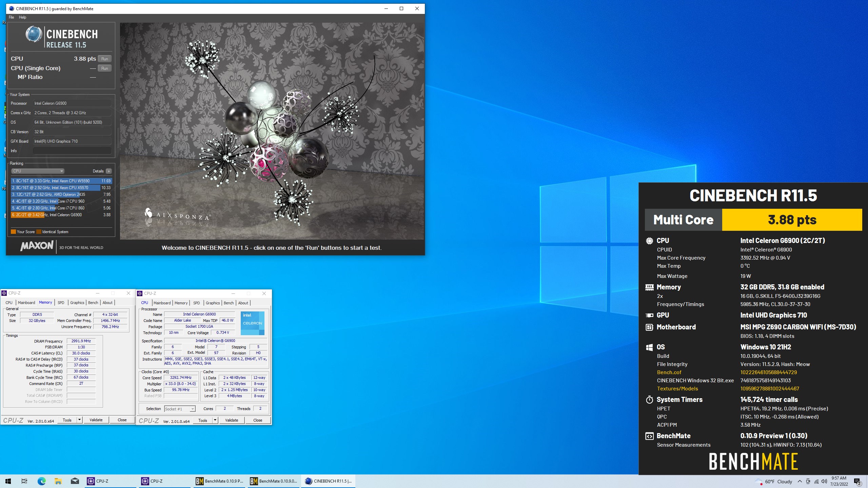Open the weather widget showing 60°F Cloudy
The image size is (868, 488).
(774, 481)
